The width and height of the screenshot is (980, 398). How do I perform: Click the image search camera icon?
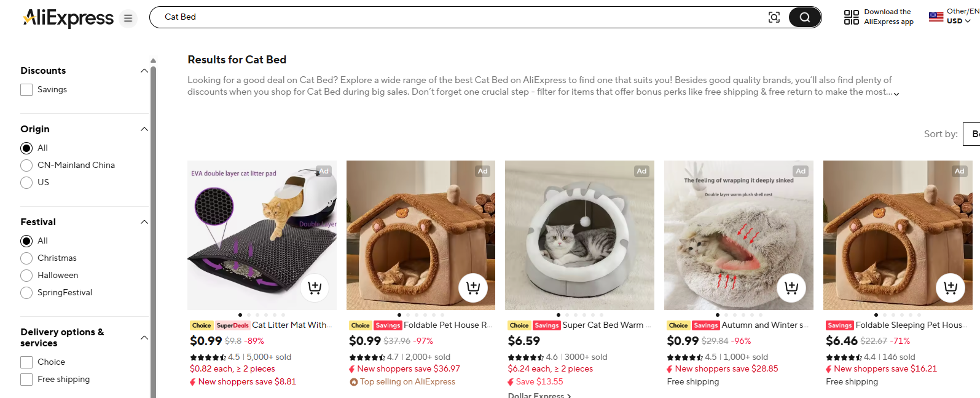pos(774,17)
